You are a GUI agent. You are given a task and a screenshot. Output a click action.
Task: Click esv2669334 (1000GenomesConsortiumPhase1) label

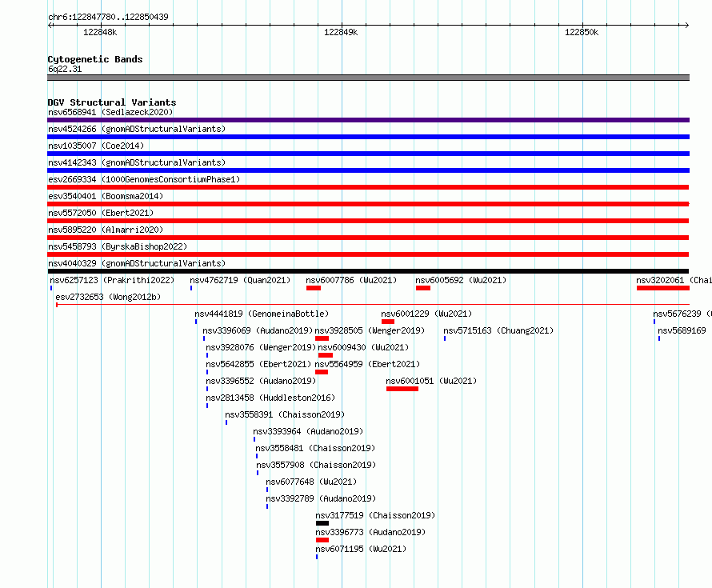(144, 179)
